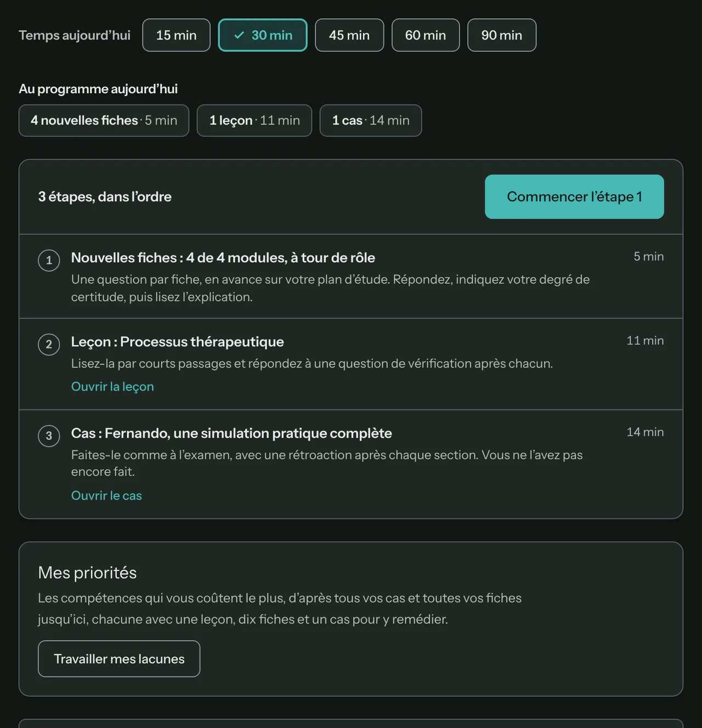
Task: Choose 45 min for today's time
Action: (x=349, y=35)
